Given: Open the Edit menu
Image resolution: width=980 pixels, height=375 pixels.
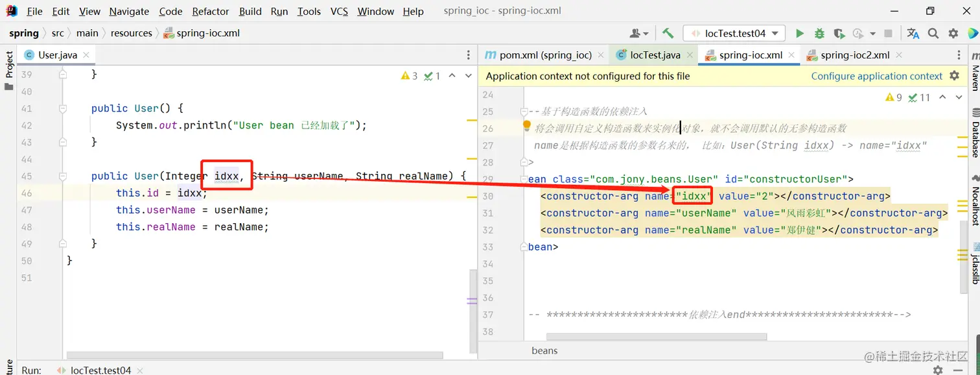Looking at the screenshot, I should click(x=61, y=11).
